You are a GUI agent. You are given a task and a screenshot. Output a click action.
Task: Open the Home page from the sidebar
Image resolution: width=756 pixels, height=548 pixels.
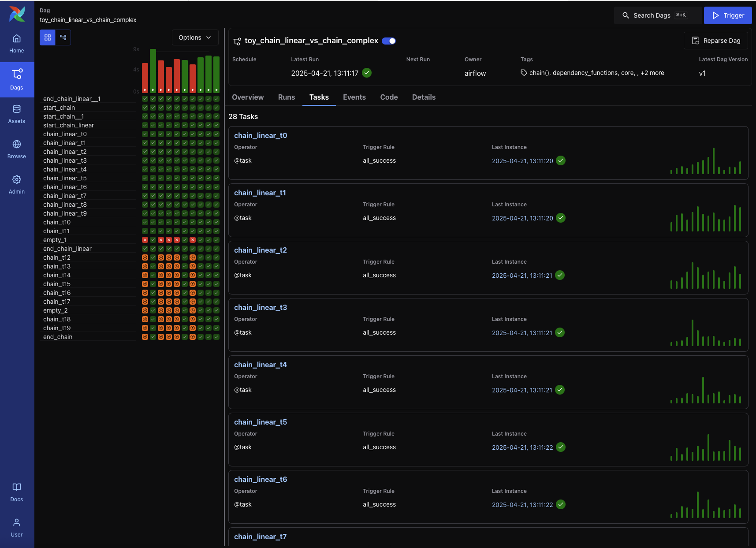click(17, 43)
